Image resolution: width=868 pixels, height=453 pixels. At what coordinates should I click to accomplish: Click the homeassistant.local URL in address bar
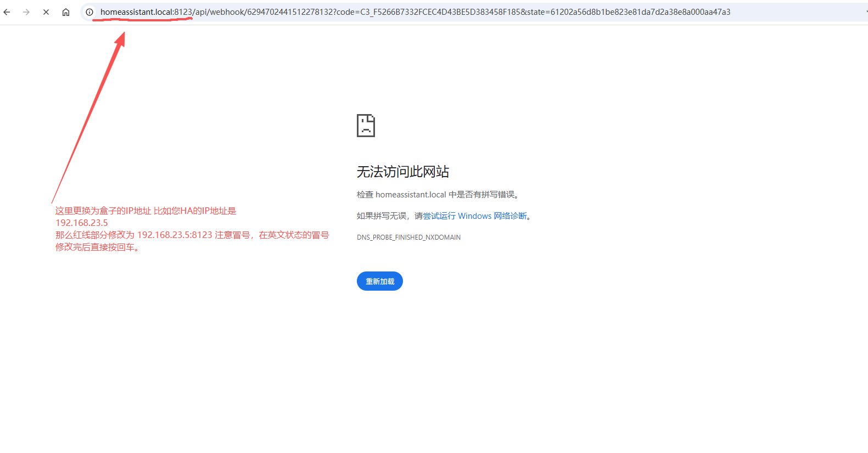tap(415, 12)
